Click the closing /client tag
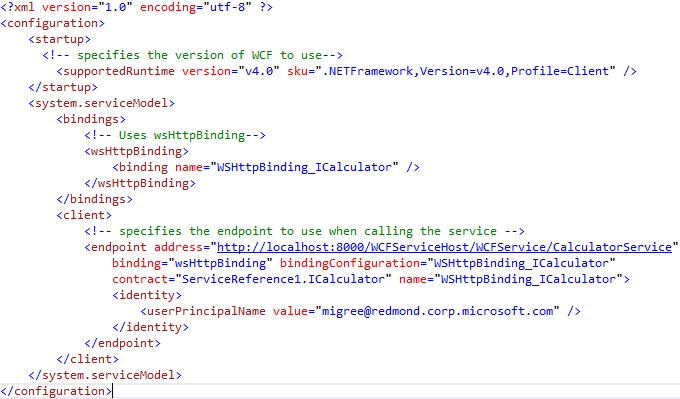This screenshot has height=399, width=680. (88, 359)
